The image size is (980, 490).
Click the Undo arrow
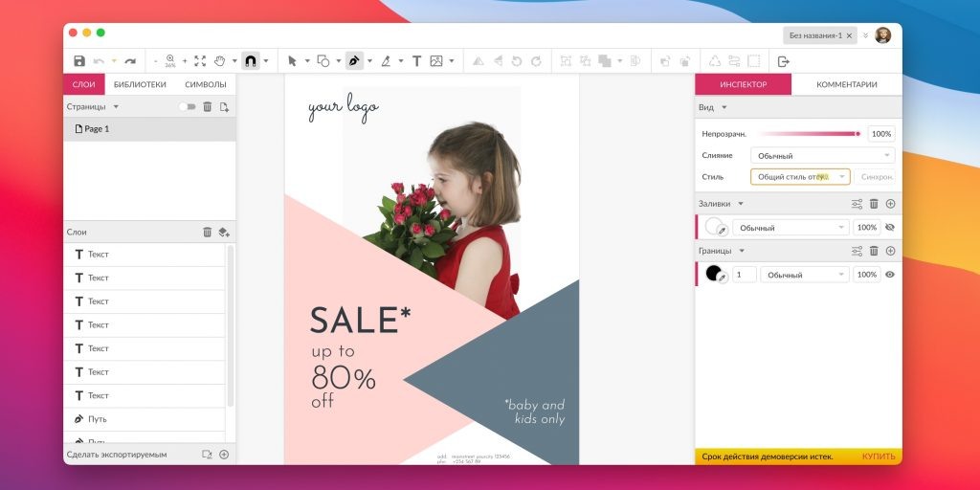pyautogui.click(x=99, y=61)
